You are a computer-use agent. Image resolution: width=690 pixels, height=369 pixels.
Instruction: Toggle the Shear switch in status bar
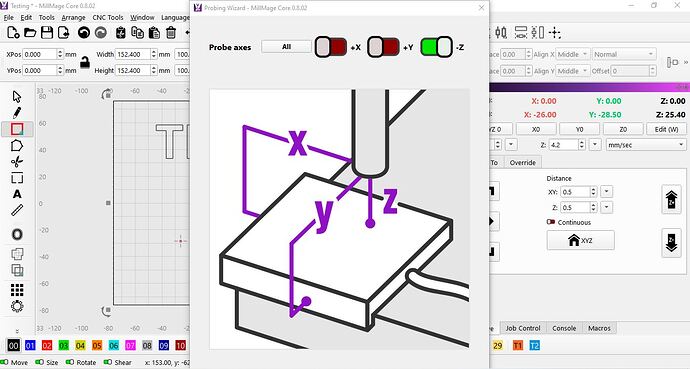pos(108,362)
